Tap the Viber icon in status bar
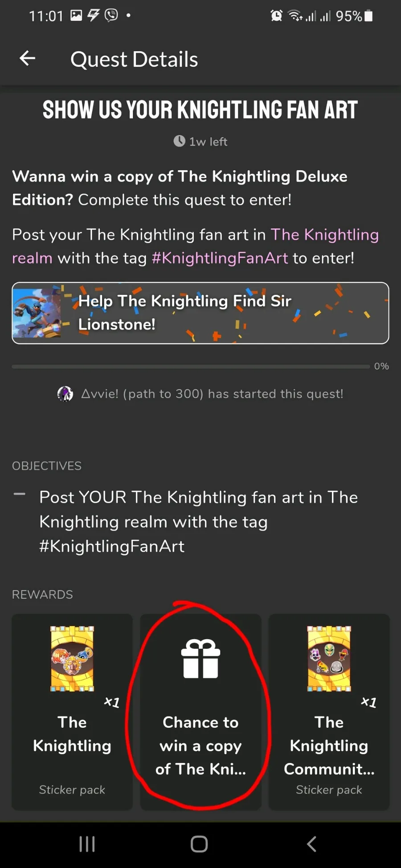 111,16
